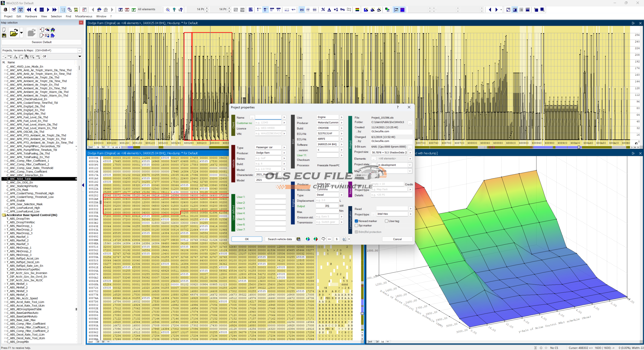Check the User tag checkbox

coord(386,221)
